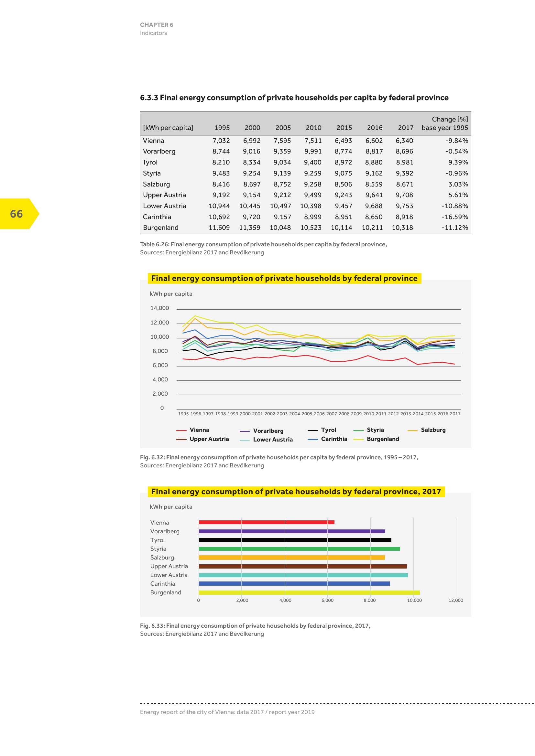Click the orange Salzburg legend line marker
Viewport: 535px width, 756px height.
click(412, 430)
